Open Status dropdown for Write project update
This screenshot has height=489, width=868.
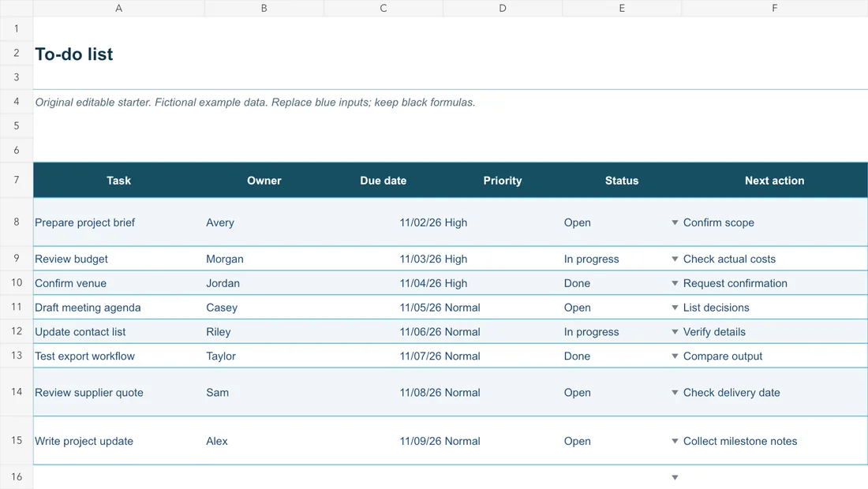click(675, 442)
